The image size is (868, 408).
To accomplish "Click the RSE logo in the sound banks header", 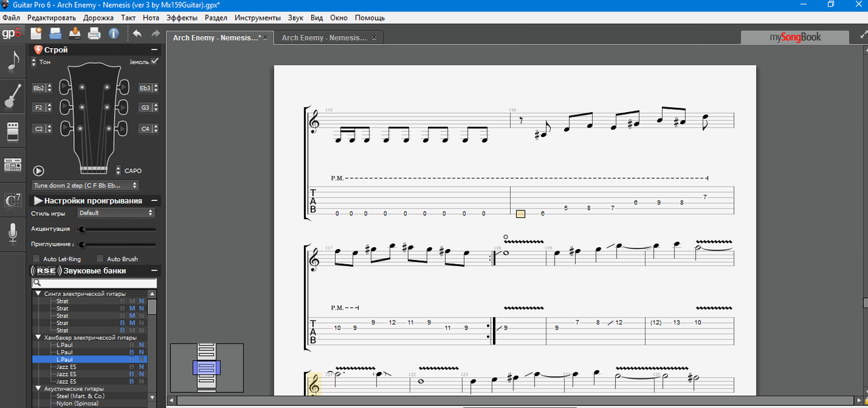I will pos(45,271).
